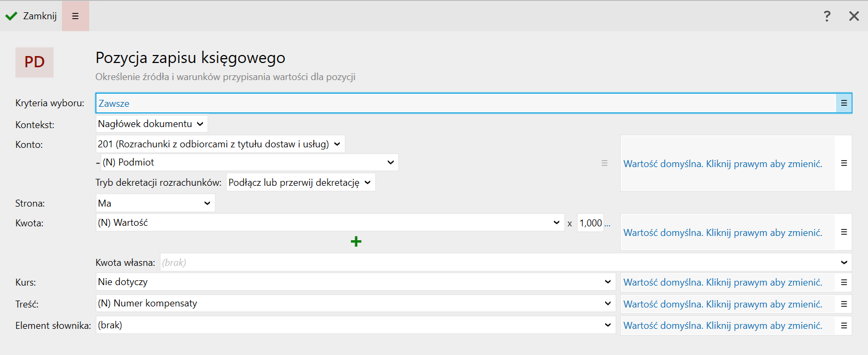Open Tryb dekretacji rozrachunków dropdown
The image size is (868, 355).
click(x=300, y=183)
